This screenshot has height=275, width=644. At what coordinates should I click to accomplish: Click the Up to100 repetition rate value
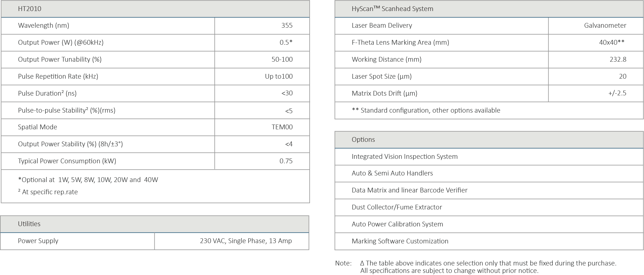point(279,77)
